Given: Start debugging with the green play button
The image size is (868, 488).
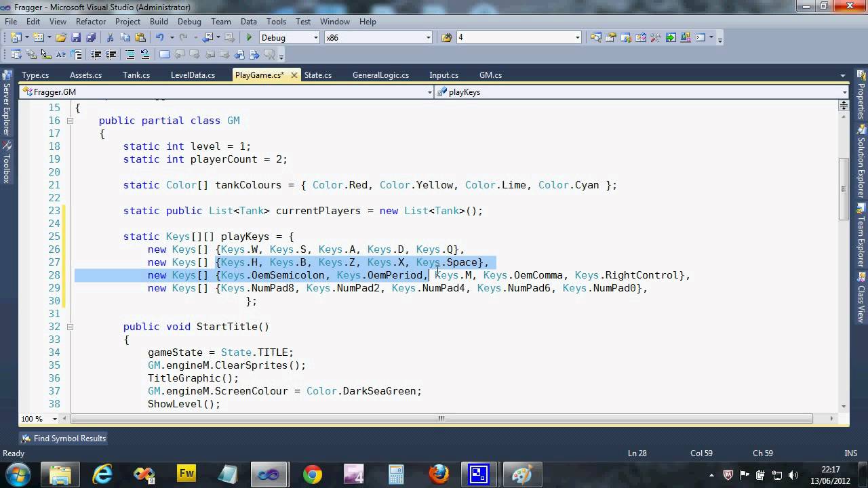Looking at the screenshot, I should point(249,38).
